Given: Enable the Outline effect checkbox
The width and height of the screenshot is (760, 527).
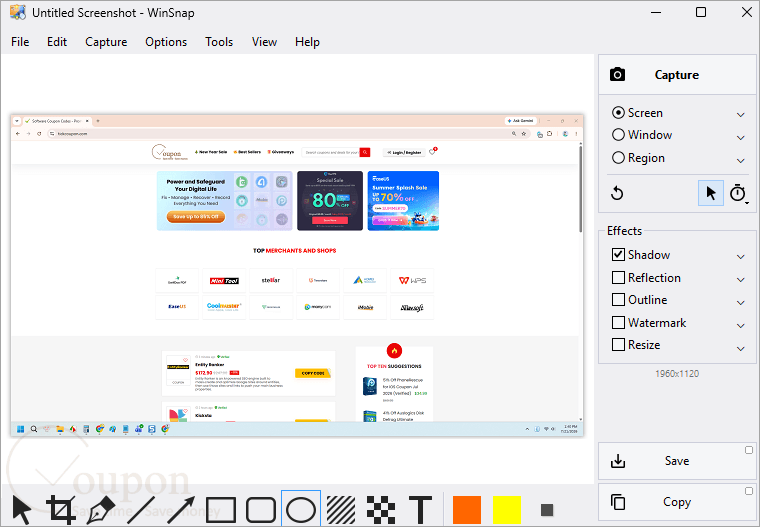Looking at the screenshot, I should [x=618, y=300].
